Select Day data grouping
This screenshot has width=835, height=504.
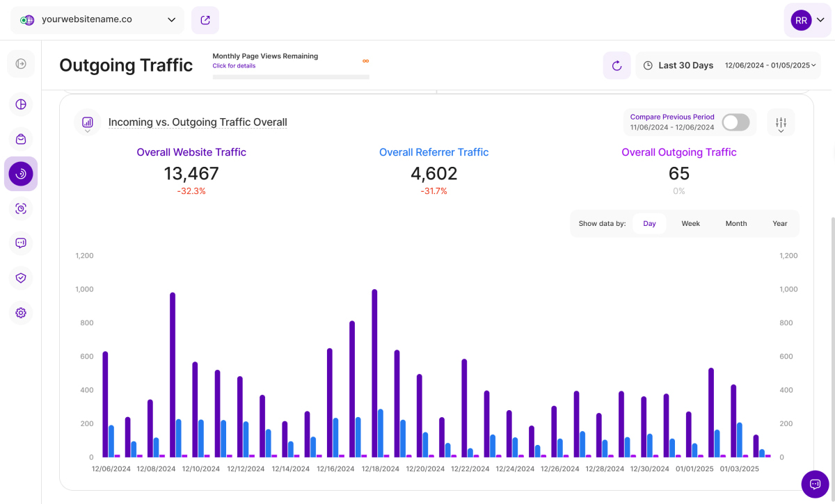649,224
